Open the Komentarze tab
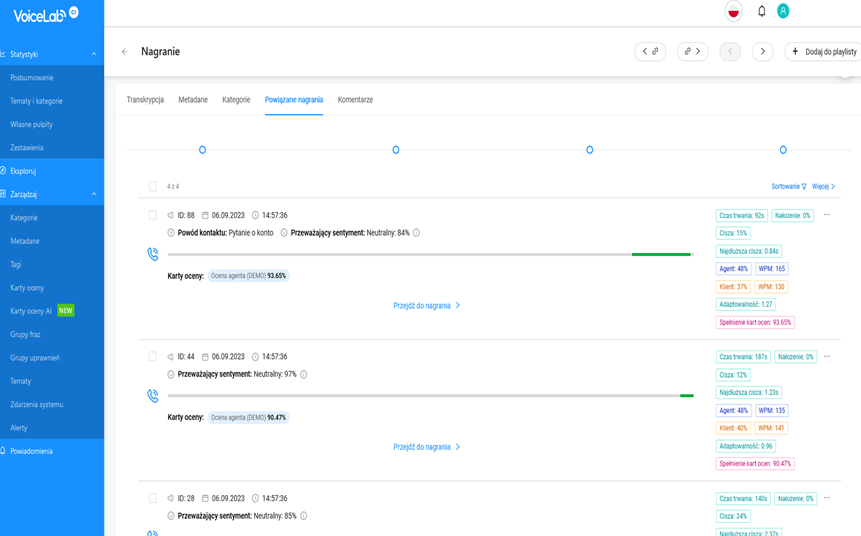Viewport: 861px width, 536px height. click(355, 100)
